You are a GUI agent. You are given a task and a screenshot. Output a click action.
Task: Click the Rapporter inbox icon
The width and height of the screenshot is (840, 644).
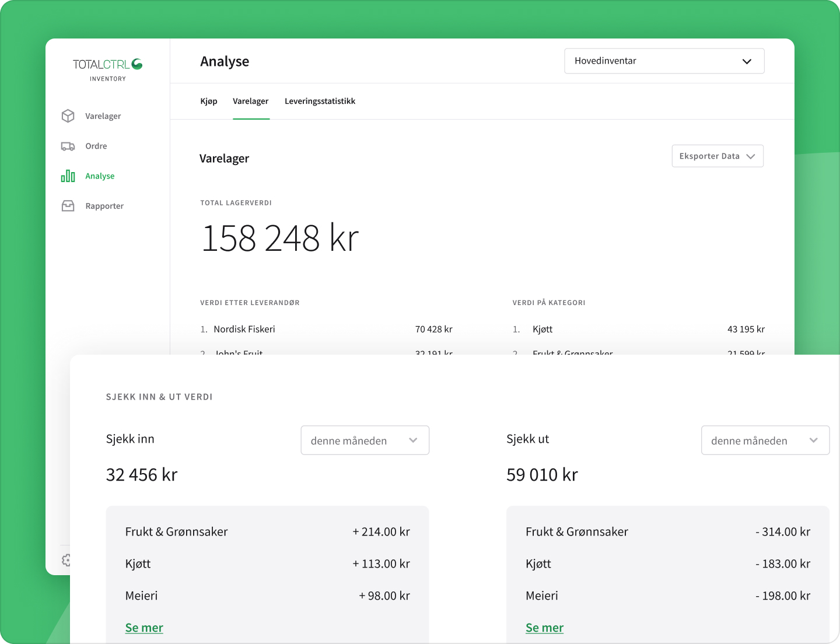tap(68, 206)
